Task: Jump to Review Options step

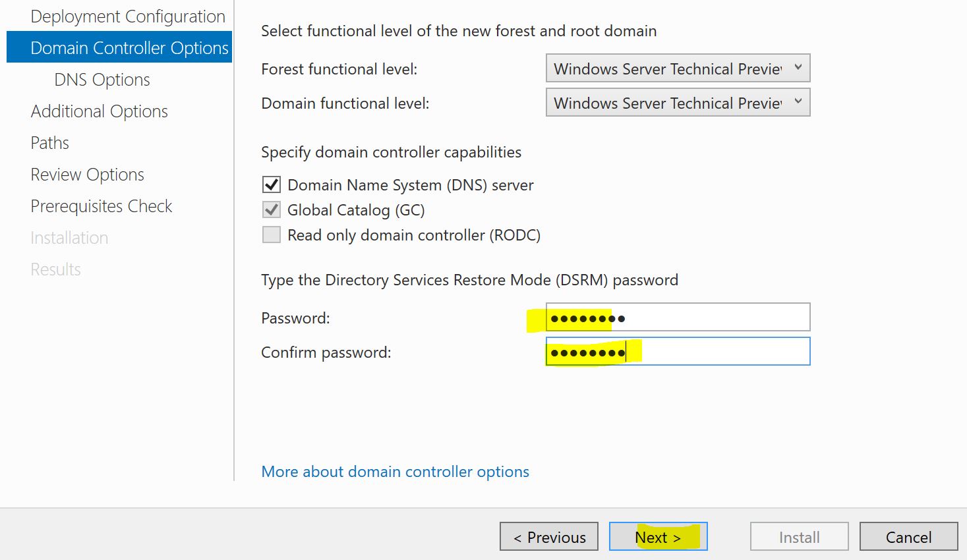Action: [87, 175]
